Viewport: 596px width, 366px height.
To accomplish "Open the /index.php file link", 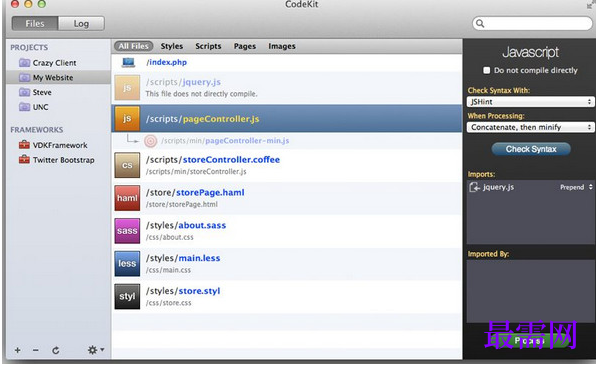I will point(166,62).
